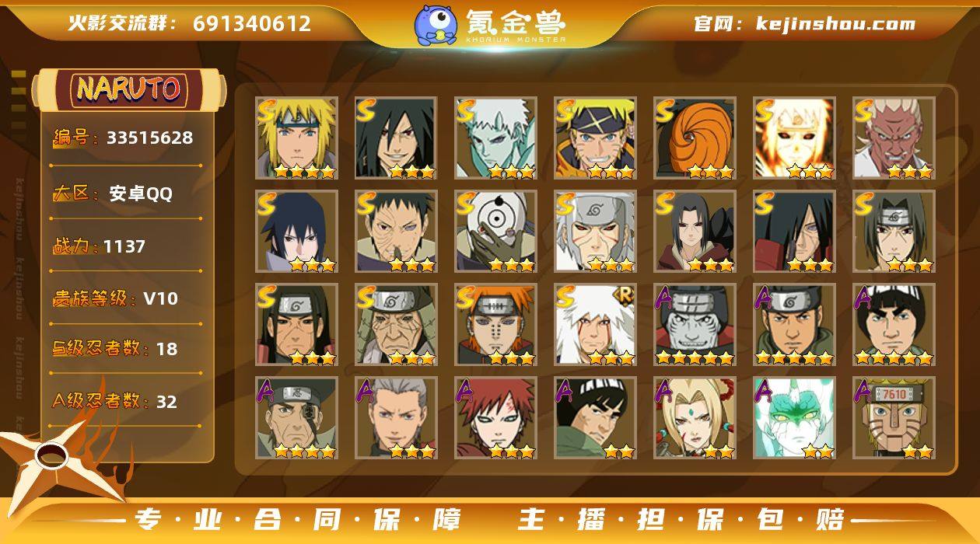Select the dark-skinned Raikage portrait in top row
Viewport: 980px width, 544px height.
(x=894, y=138)
